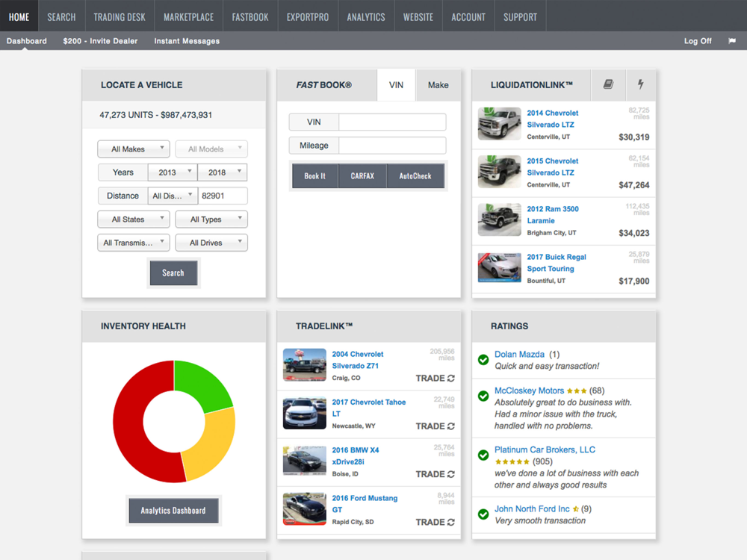Click green checkmark next to Platinum Car Brokers
The width and height of the screenshot is (747, 560).
point(483,455)
